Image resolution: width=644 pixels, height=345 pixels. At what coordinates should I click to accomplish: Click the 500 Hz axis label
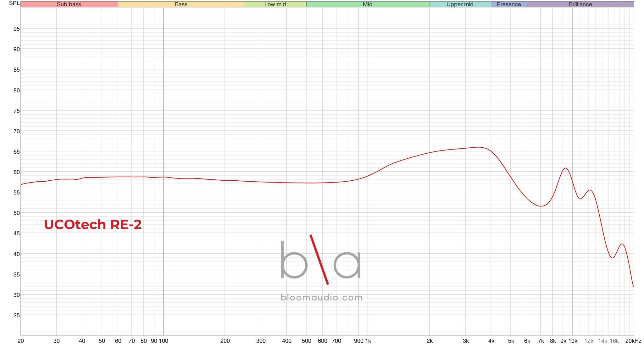tap(306, 341)
